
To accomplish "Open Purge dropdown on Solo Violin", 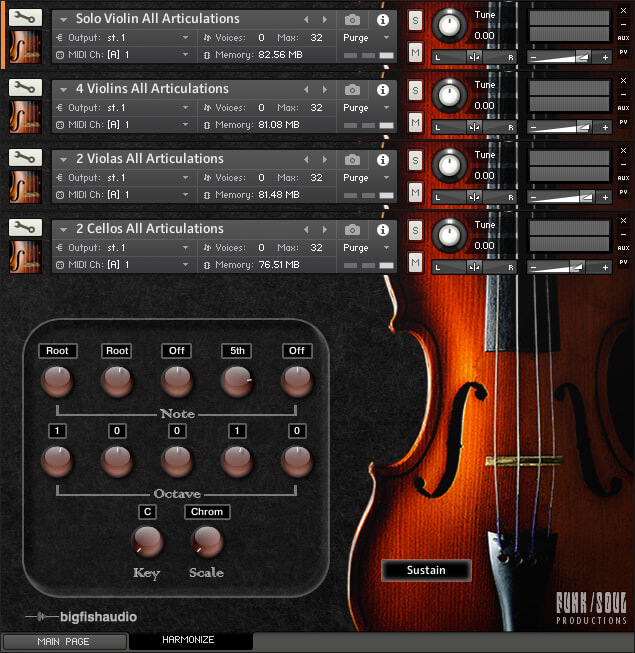I will tap(366, 37).
